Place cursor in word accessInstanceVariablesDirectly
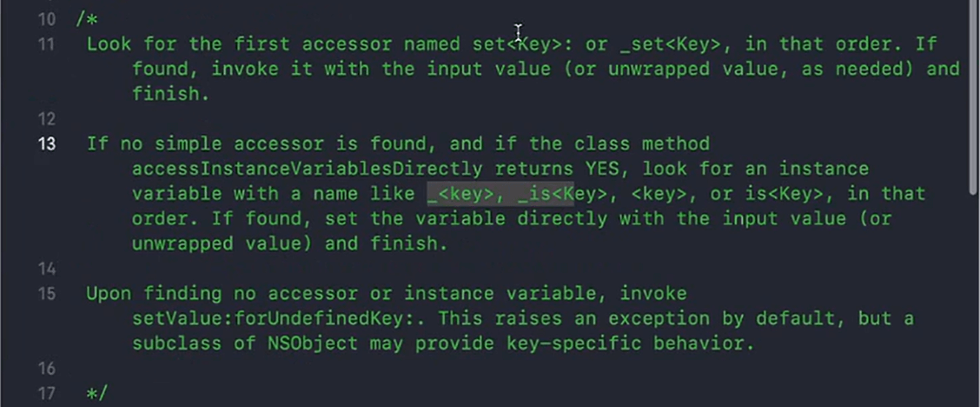980x407 pixels. [307, 169]
